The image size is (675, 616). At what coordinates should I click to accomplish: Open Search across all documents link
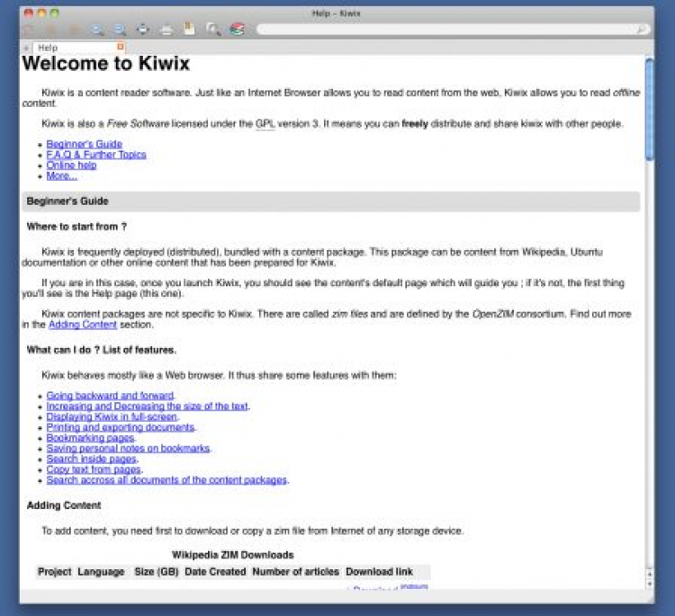point(166,480)
